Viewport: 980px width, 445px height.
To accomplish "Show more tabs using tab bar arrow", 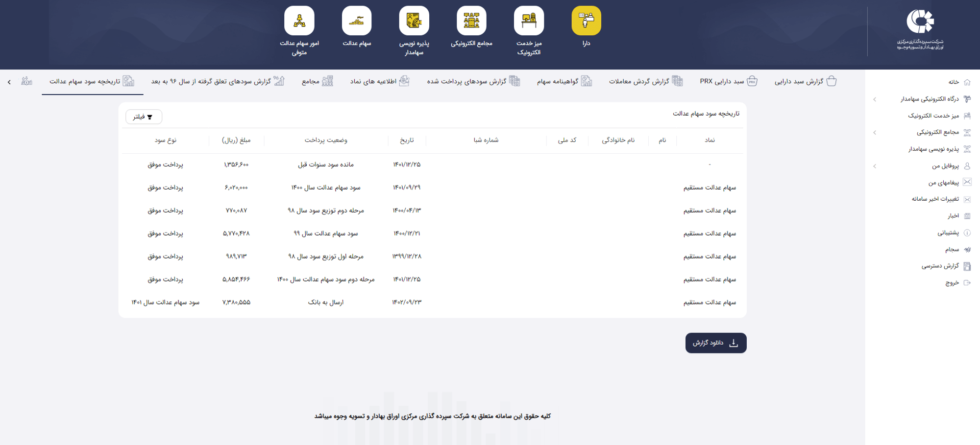I will point(9,82).
